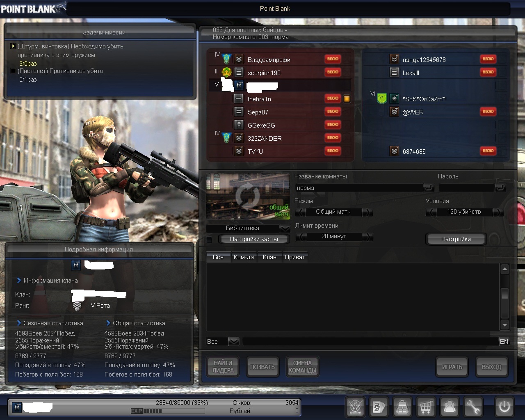
Task: Toggle the Пистолет mission checkbox
Action: 13,71
